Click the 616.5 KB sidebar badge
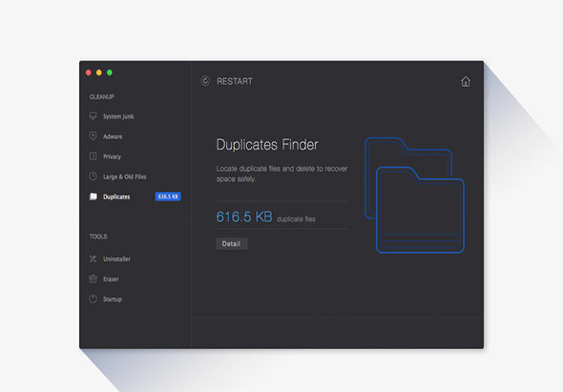Image resolution: width=563 pixels, height=392 pixels. click(168, 196)
